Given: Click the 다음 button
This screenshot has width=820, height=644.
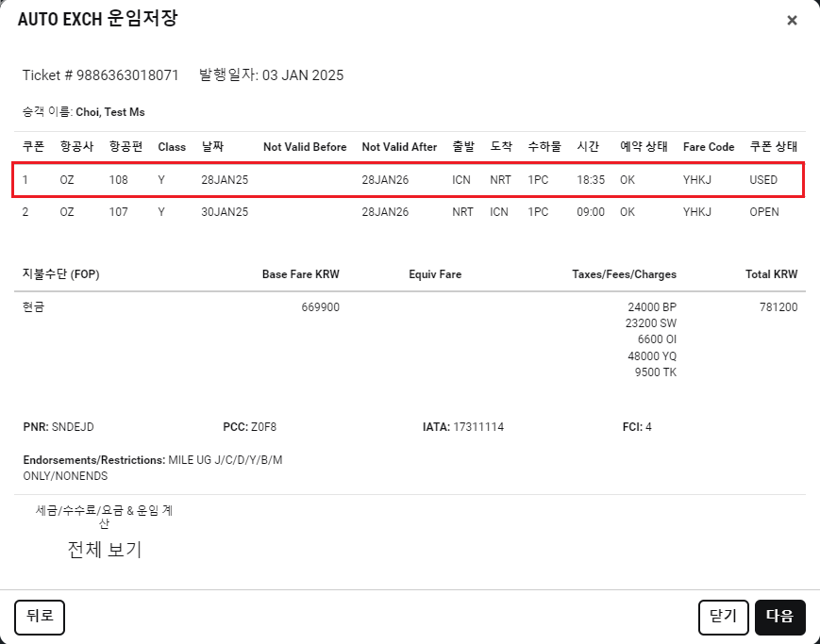Looking at the screenshot, I should point(779,617).
